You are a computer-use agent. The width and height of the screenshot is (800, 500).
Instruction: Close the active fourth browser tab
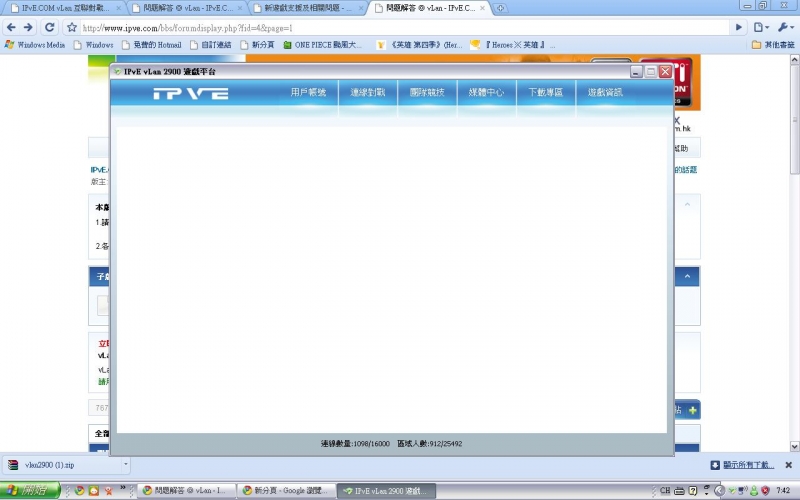click(x=482, y=8)
